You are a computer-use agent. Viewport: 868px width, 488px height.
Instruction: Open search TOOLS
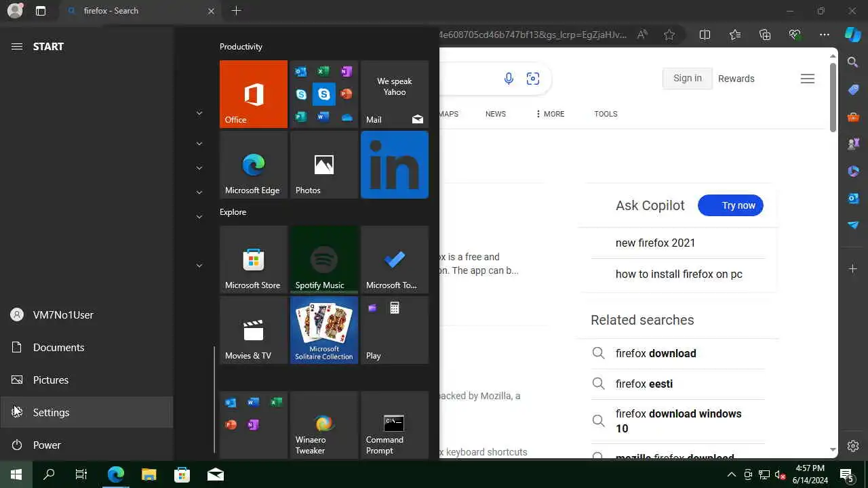point(606,114)
